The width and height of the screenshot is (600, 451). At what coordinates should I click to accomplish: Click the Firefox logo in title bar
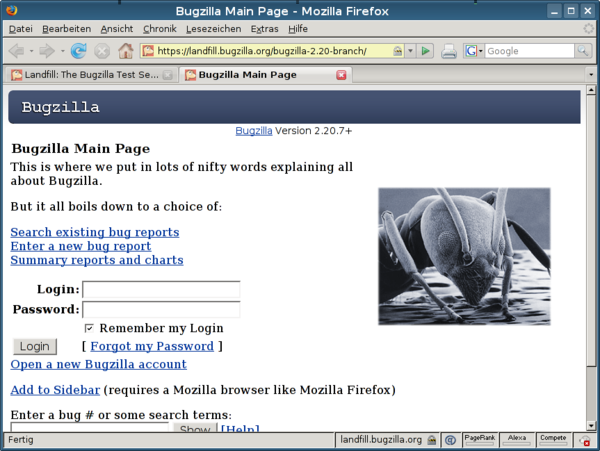coord(11,10)
